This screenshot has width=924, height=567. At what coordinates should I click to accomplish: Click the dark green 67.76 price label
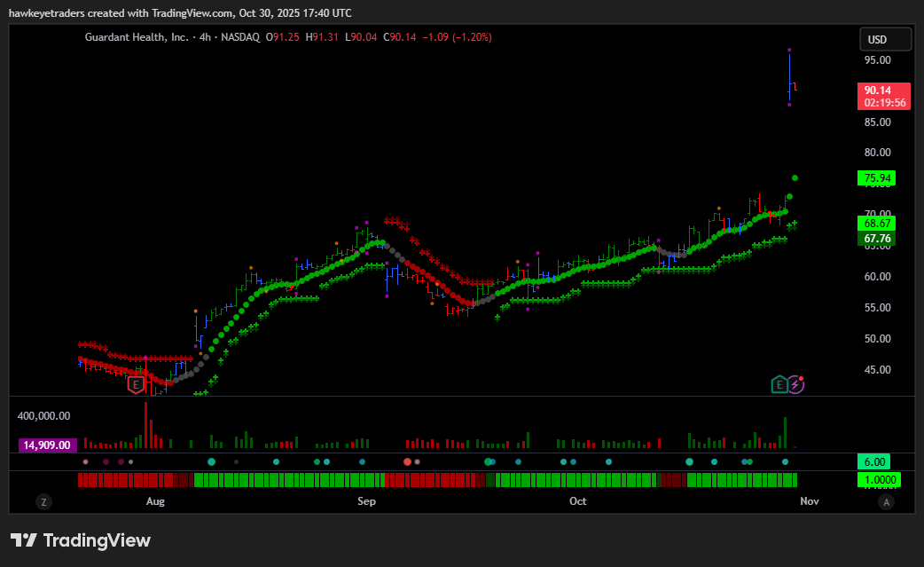(x=877, y=238)
